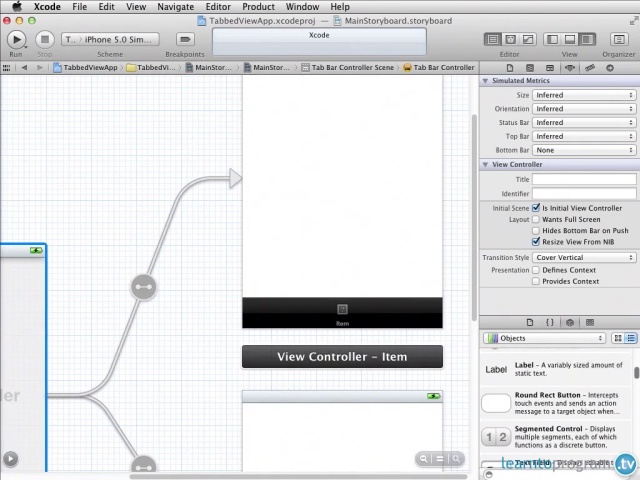Select the Tab Bar Controller breadcrumb
The width and height of the screenshot is (640, 480).
pos(439,68)
